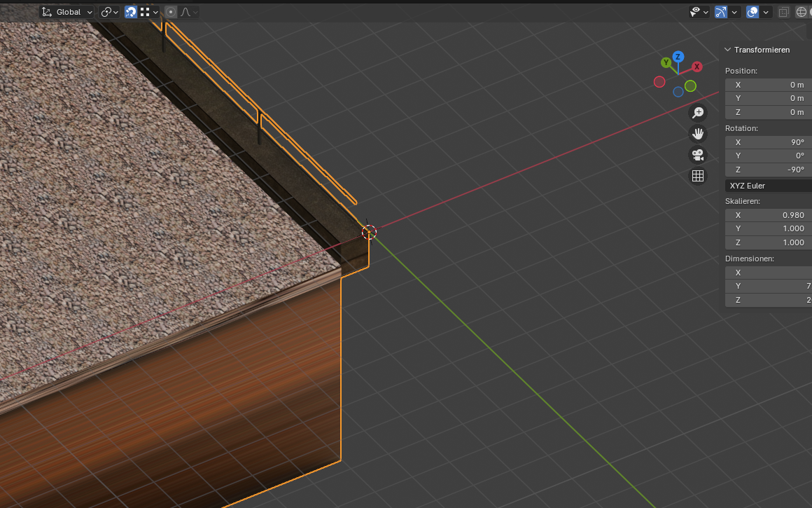Toggle proportional editing in header
Viewport: 812px width, 508px height.
171,12
